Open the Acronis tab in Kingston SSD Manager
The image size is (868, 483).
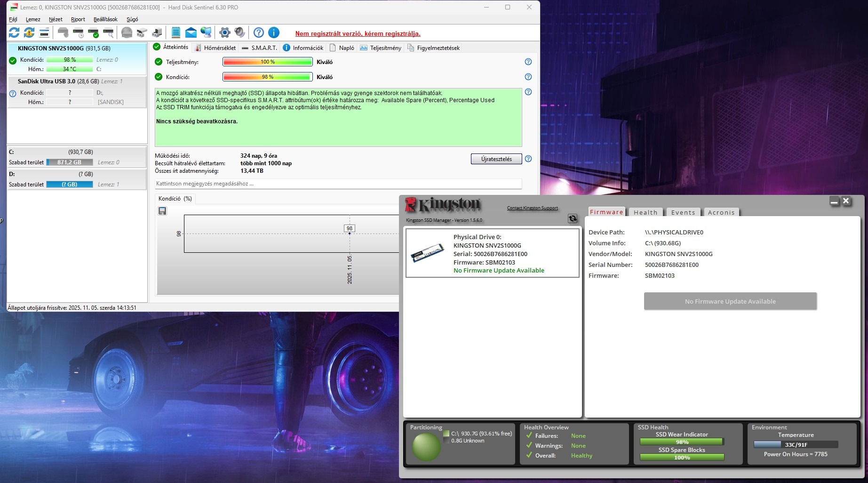(x=721, y=212)
